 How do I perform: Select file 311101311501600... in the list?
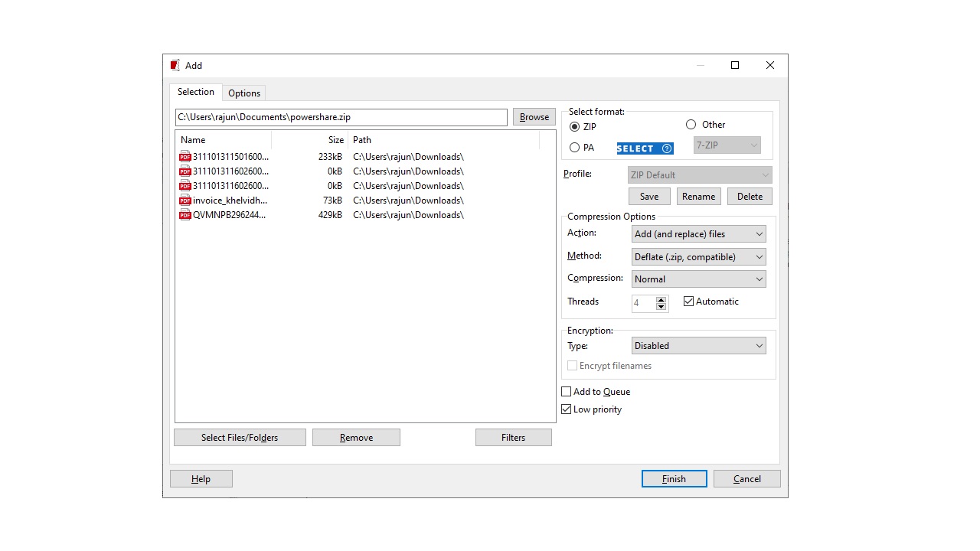[231, 157]
